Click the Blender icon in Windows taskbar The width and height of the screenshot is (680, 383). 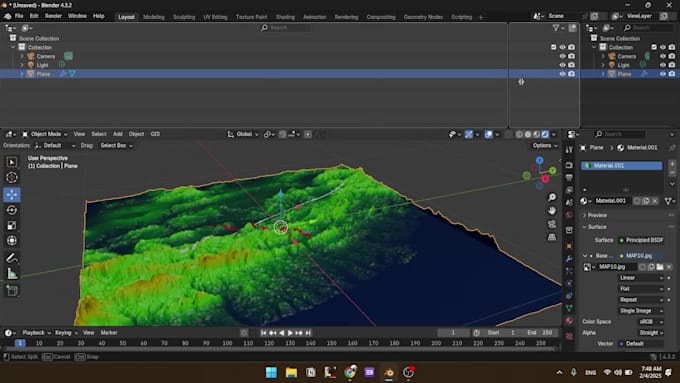(x=389, y=372)
